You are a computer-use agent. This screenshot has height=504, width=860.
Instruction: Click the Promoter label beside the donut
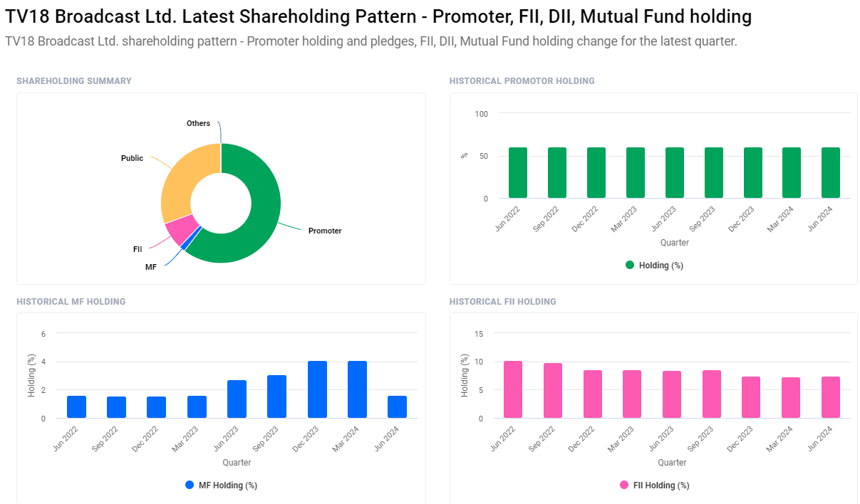[x=325, y=231]
